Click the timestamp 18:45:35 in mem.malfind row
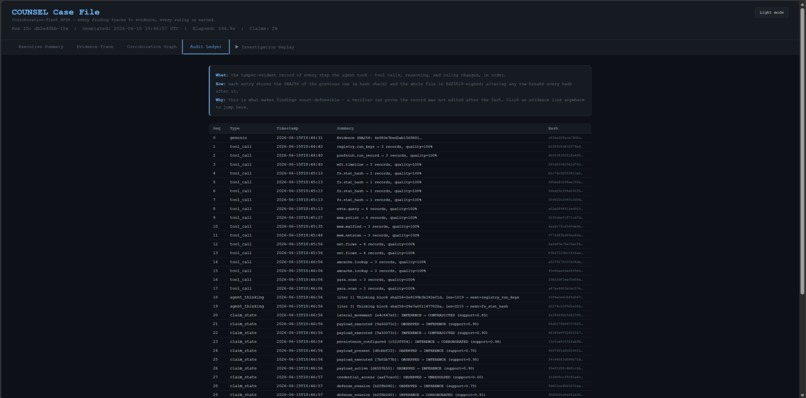806x398 pixels. pyautogui.click(x=299, y=226)
